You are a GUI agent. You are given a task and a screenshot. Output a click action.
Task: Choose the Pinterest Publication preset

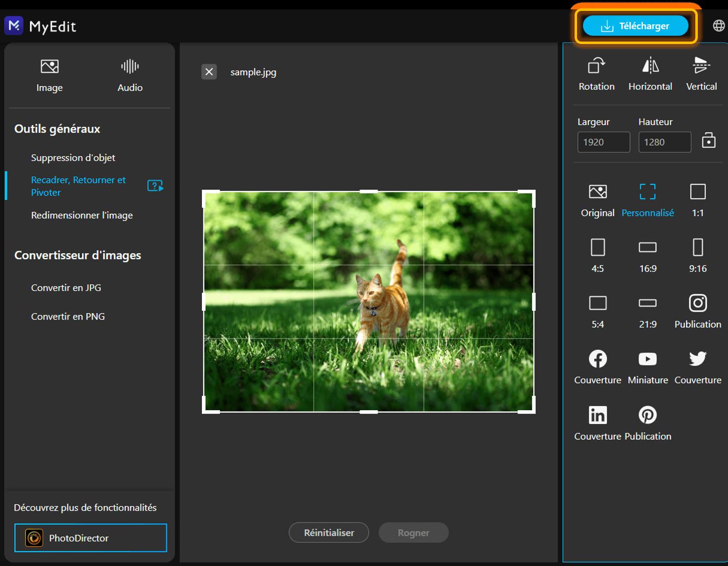647,415
